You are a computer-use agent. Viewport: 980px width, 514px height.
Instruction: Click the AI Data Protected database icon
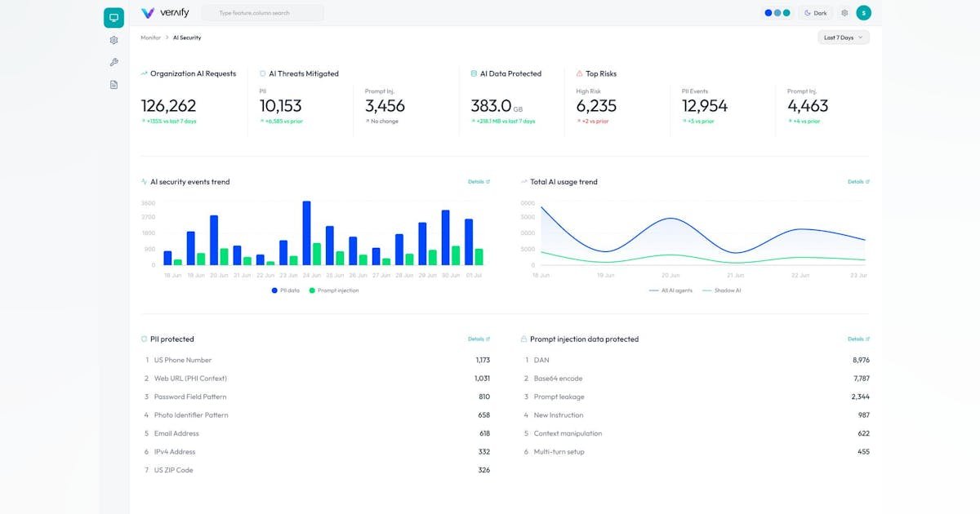(474, 73)
